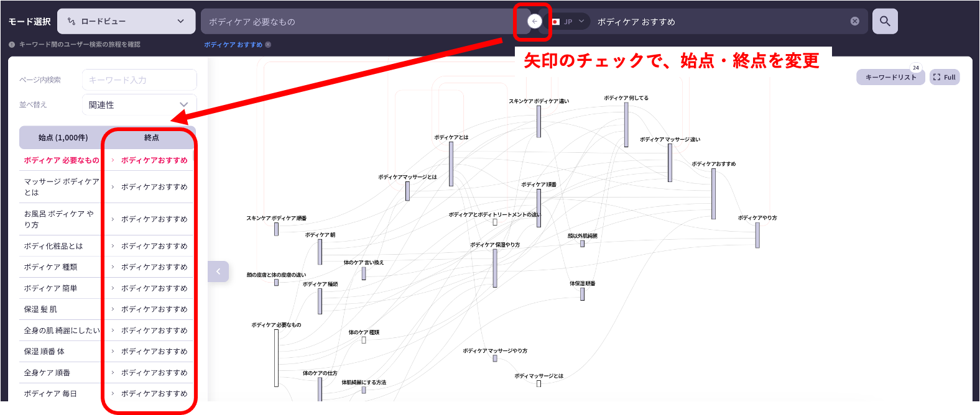Click the ボディケアやり方 graph node bar
This screenshot has width=980, height=415.
click(x=757, y=235)
